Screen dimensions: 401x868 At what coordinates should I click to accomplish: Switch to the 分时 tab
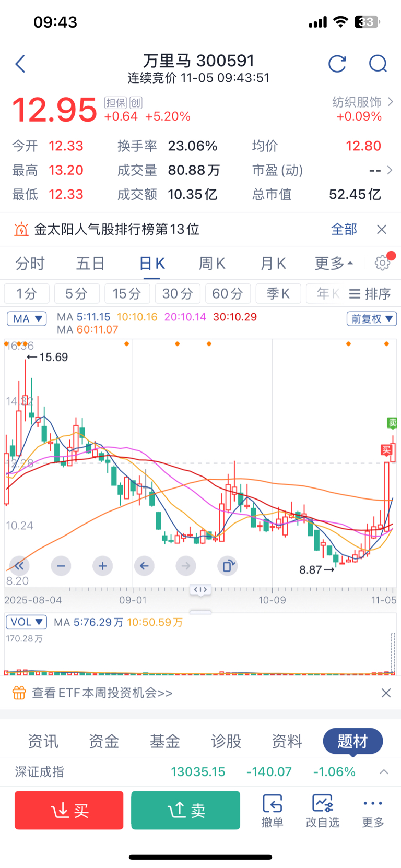click(30, 264)
